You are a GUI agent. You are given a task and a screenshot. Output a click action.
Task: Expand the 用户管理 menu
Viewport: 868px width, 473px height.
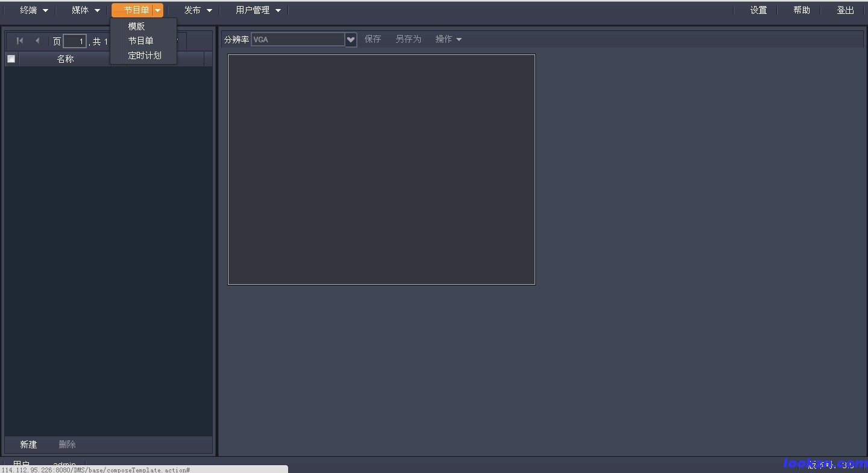258,10
